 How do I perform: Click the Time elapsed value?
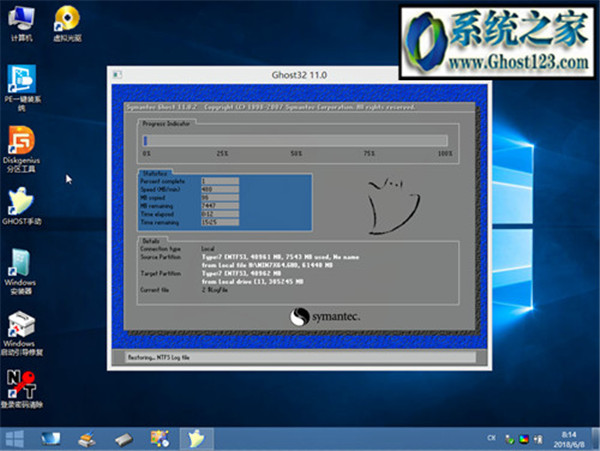click(220, 214)
